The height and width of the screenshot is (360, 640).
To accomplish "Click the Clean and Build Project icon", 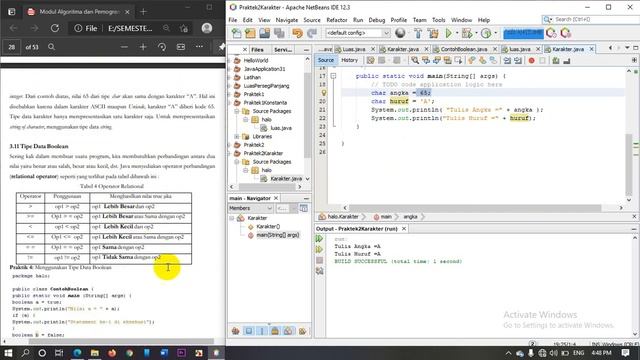I will click(433, 33).
